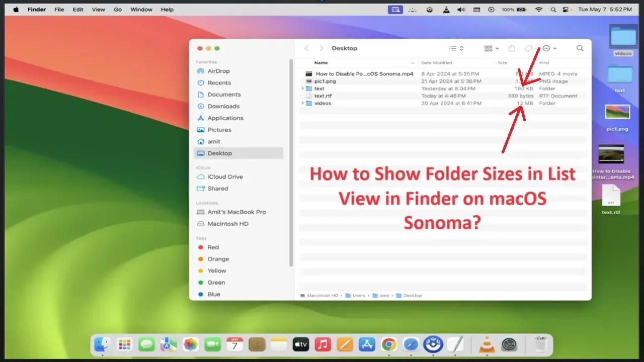Select the pic1.png file row

pos(443,81)
